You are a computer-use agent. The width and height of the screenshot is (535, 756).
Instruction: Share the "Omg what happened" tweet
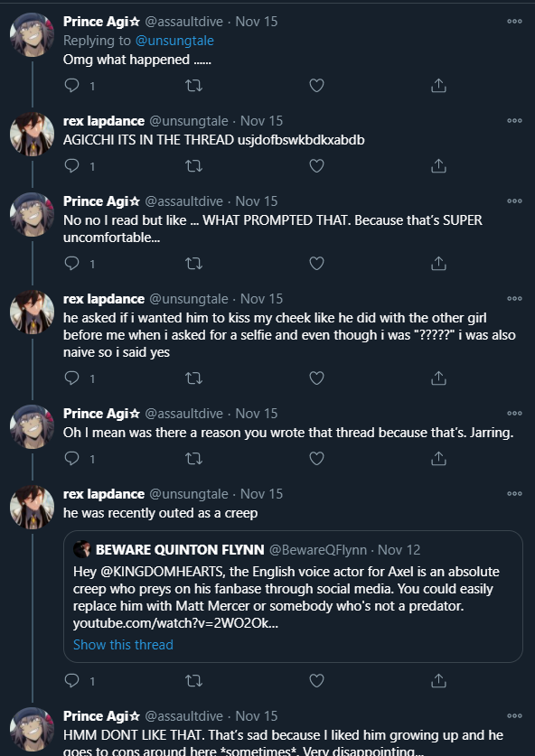coord(438,86)
